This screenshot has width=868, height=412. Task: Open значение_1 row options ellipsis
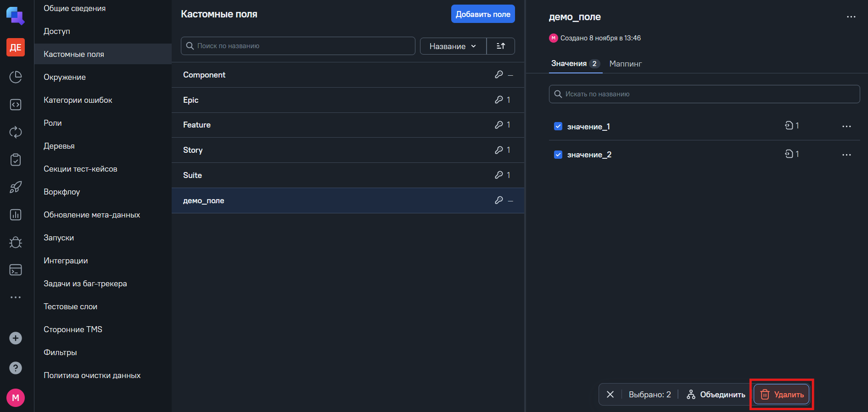tap(846, 127)
